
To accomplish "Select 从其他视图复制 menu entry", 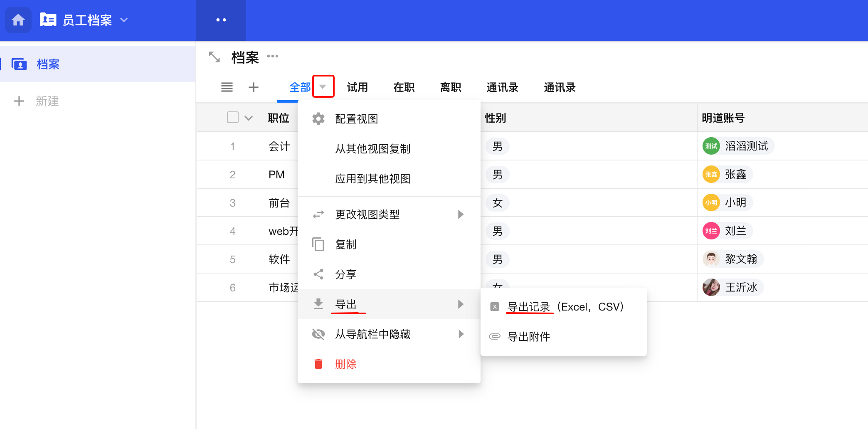I will click(x=373, y=149).
